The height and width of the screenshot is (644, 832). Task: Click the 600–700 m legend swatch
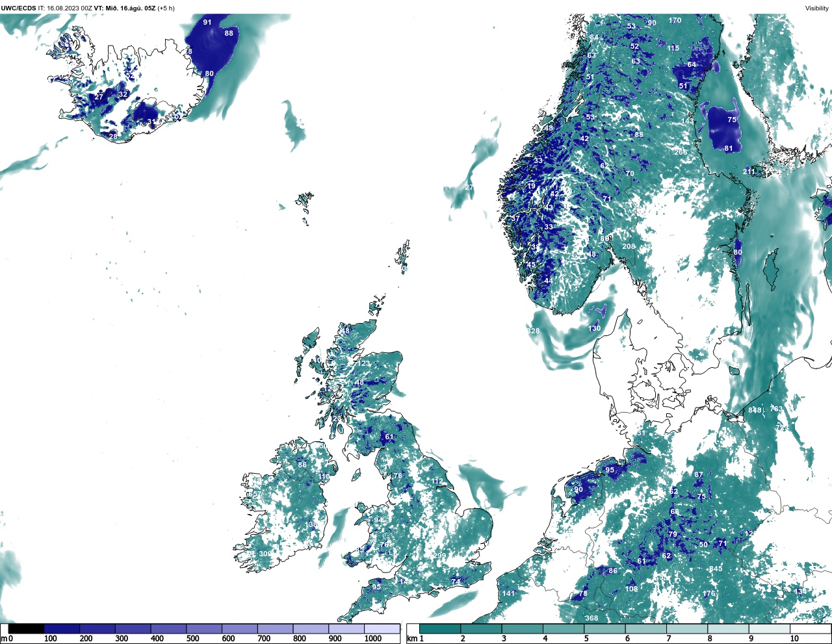(240, 629)
